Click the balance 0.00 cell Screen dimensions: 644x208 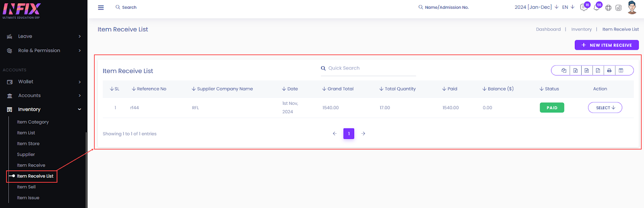487,108
